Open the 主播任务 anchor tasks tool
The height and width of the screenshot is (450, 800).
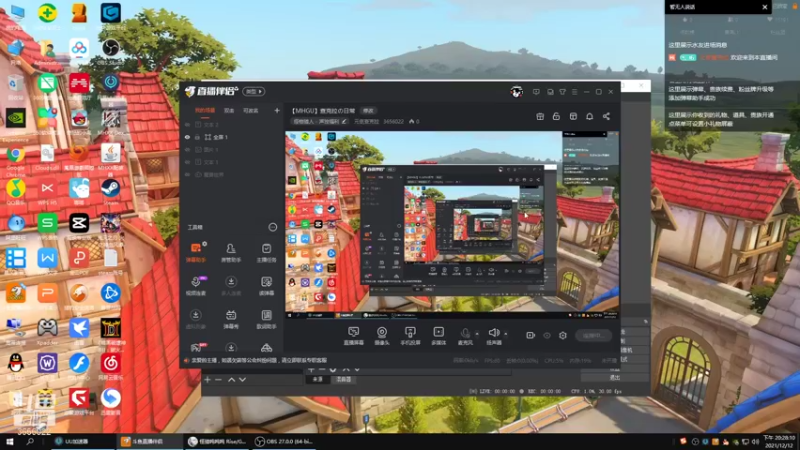tap(266, 253)
